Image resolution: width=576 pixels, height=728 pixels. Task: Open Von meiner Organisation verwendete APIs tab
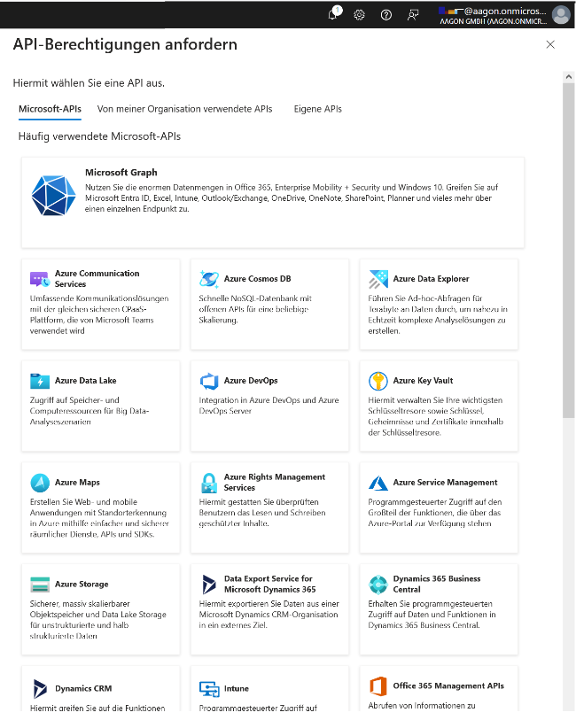[x=184, y=109]
